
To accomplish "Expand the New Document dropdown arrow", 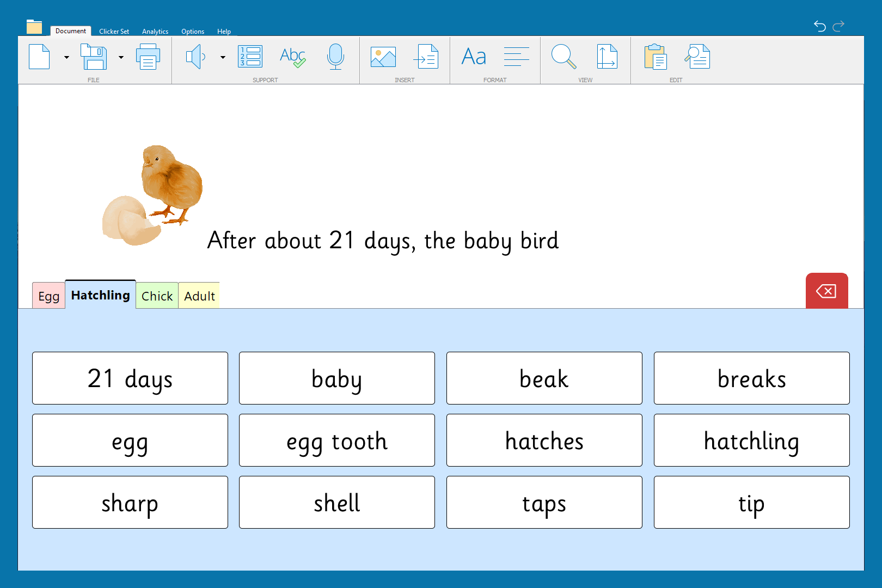I will coord(66,57).
